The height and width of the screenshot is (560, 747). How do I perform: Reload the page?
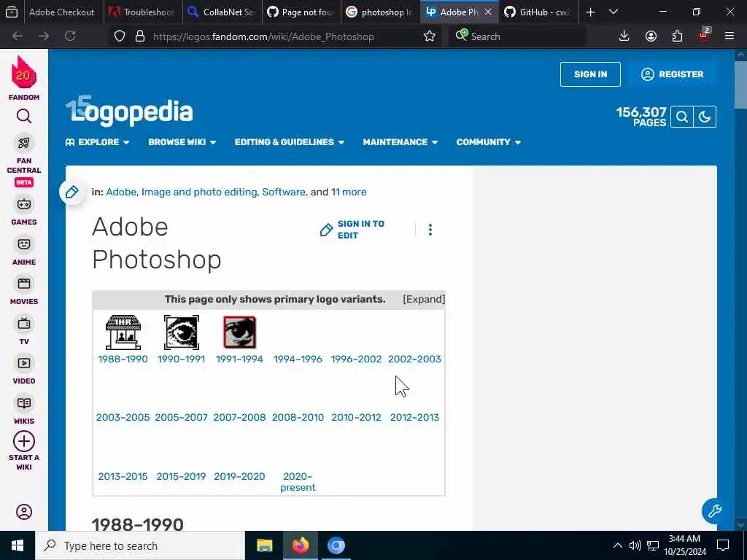tap(70, 36)
